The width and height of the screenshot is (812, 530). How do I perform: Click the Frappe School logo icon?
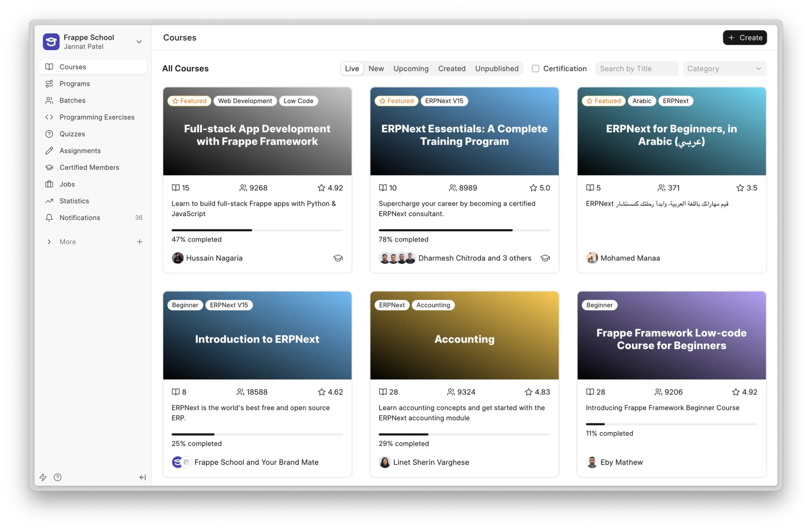51,41
